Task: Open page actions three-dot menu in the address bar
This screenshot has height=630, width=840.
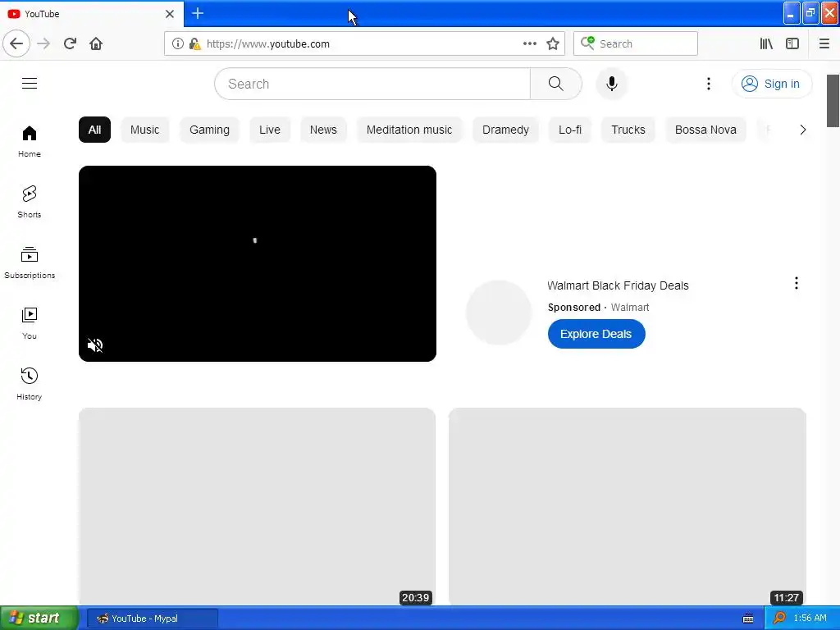Action: point(529,43)
